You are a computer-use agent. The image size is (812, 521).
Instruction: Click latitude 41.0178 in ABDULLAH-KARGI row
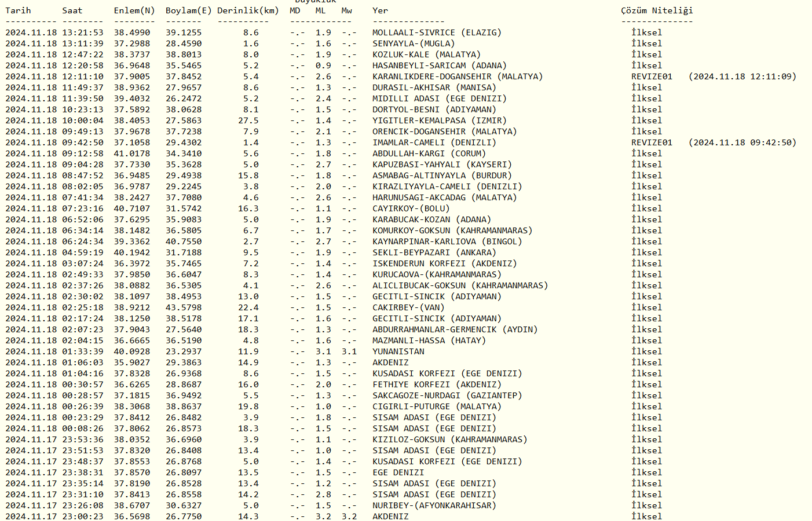132,153
